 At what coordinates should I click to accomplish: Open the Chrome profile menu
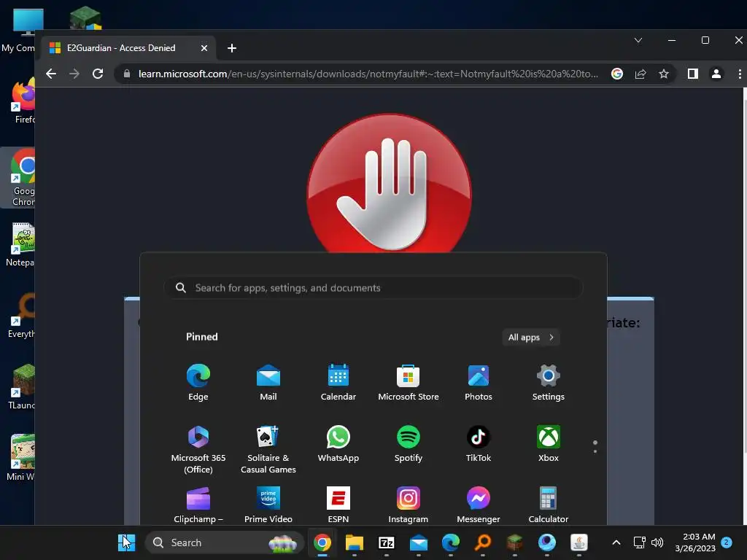pyautogui.click(x=716, y=74)
